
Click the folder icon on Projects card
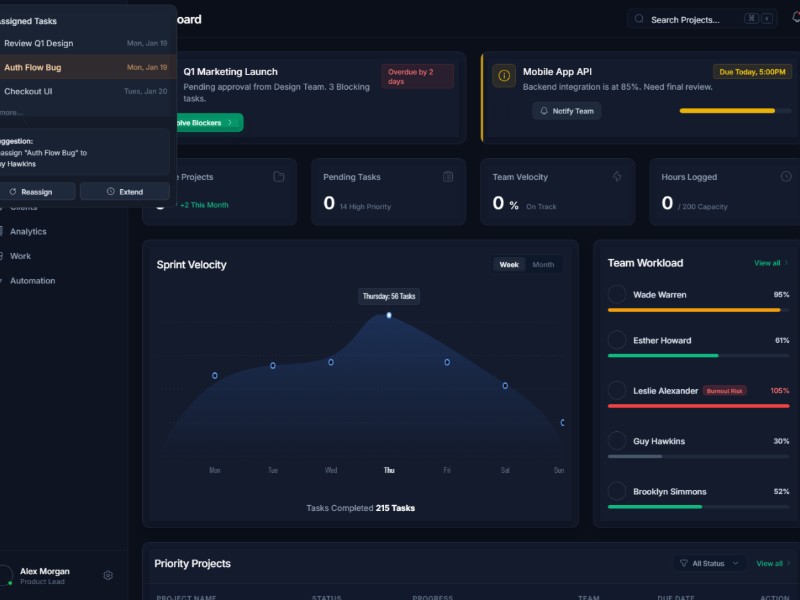pyautogui.click(x=279, y=177)
